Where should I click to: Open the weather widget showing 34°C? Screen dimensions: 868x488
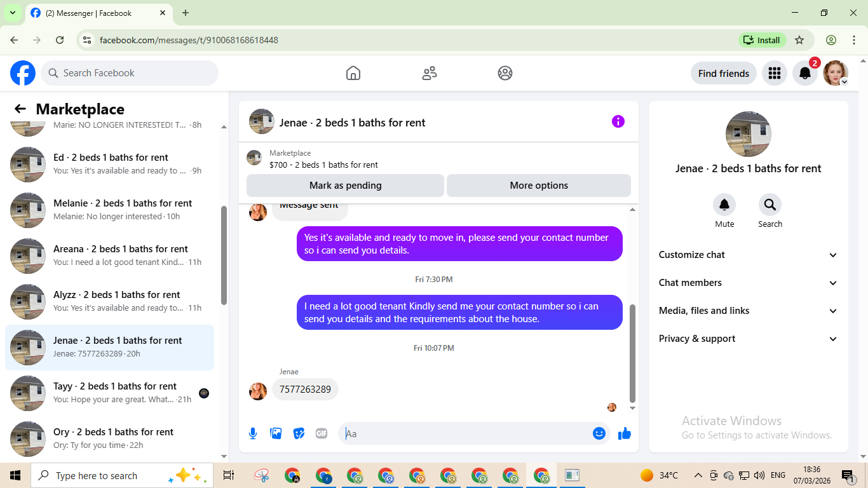(659, 475)
